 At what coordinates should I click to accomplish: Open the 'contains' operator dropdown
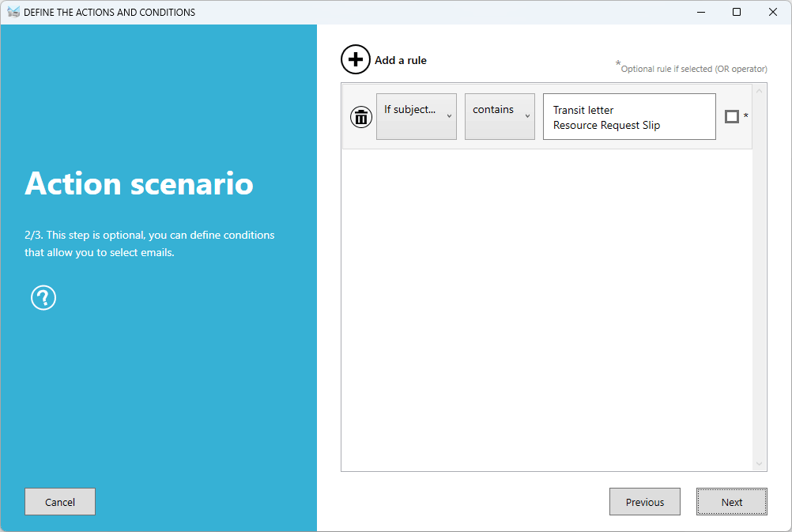coord(500,116)
